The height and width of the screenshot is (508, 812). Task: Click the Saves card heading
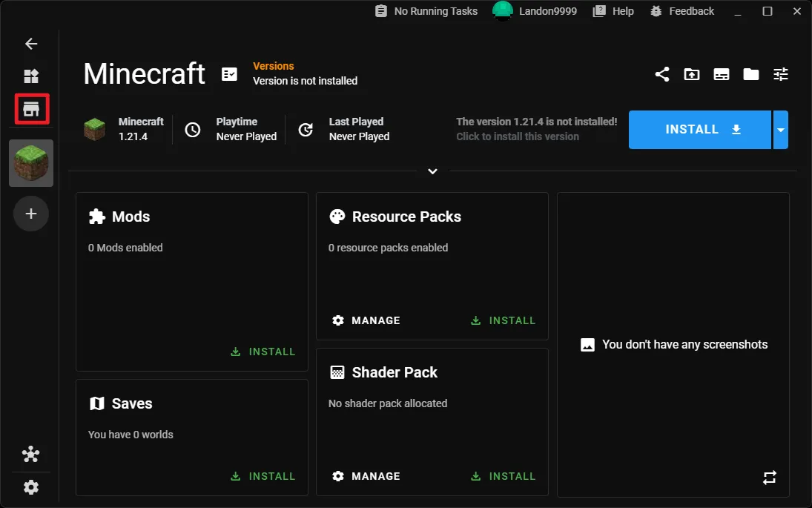[132, 403]
